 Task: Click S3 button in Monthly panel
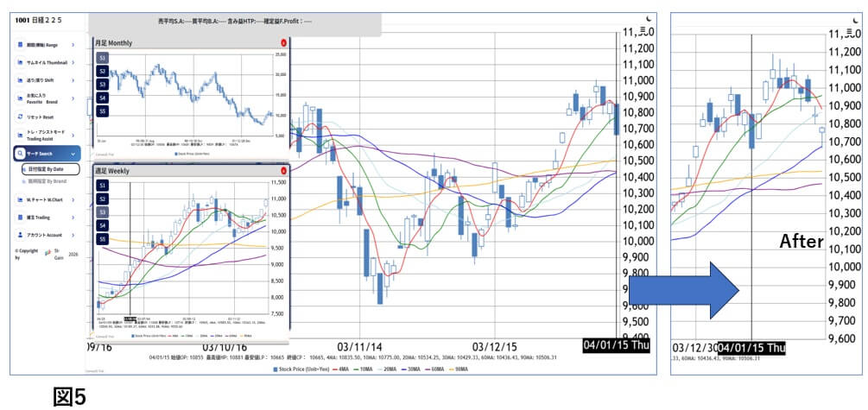(x=102, y=84)
